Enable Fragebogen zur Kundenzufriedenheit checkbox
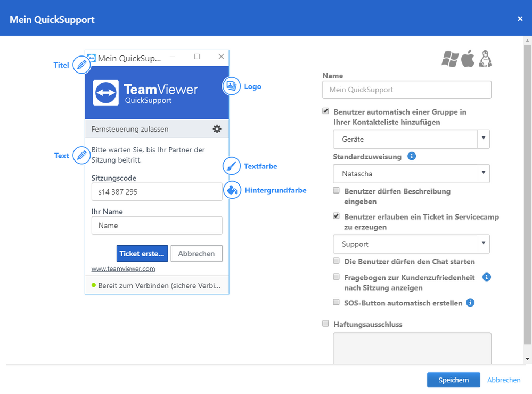The image size is (532, 394). [336, 277]
